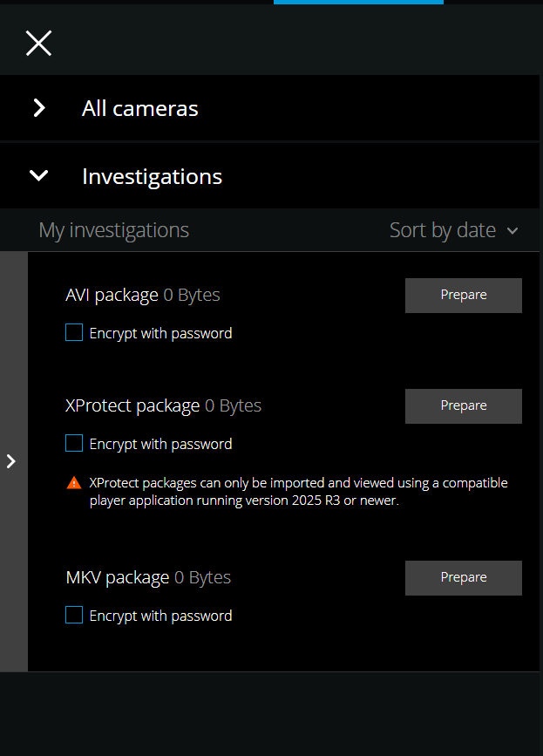Enable Encrypt with password for MKV package

(74, 616)
